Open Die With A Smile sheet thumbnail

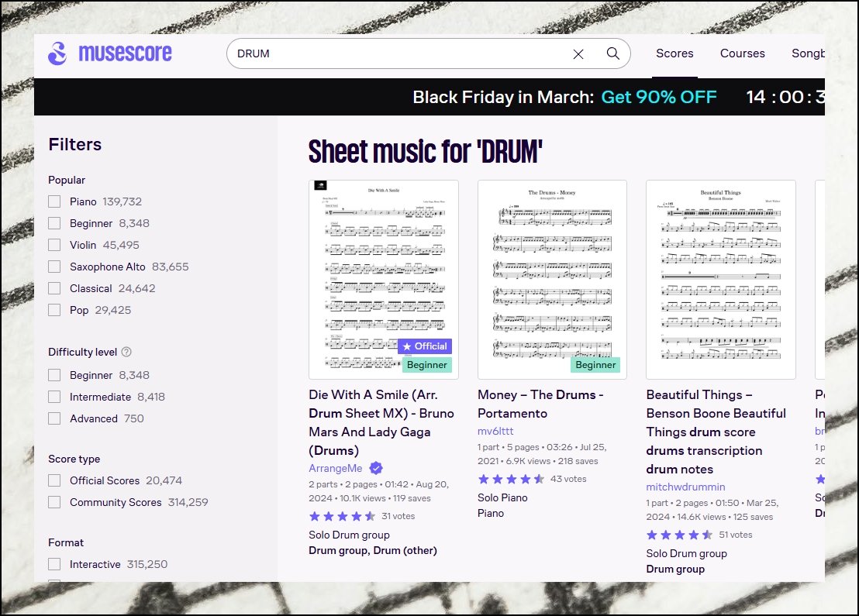(x=384, y=279)
